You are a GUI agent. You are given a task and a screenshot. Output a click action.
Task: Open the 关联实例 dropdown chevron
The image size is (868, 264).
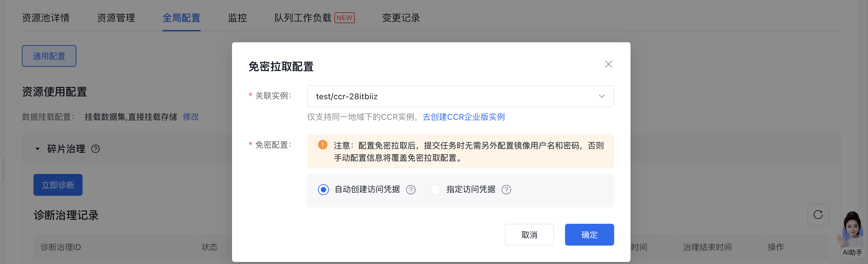coord(602,97)
